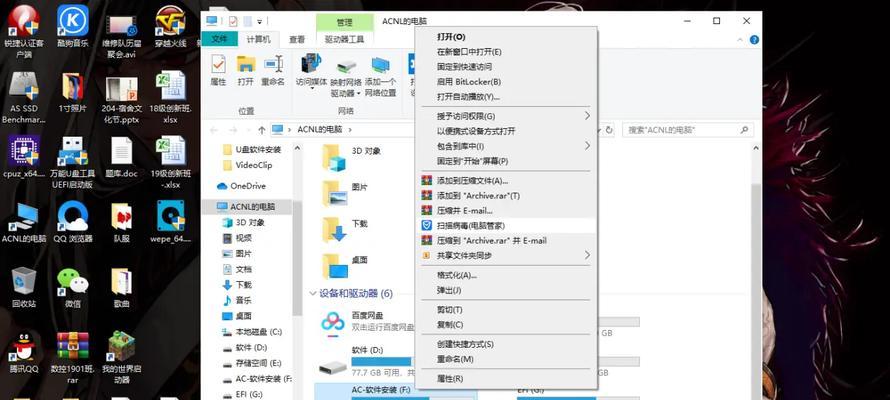Select the 204-宿舍文化节.pptx file icon
The width and height of the screenshot is (890, 400).
(x=121, y=98)
